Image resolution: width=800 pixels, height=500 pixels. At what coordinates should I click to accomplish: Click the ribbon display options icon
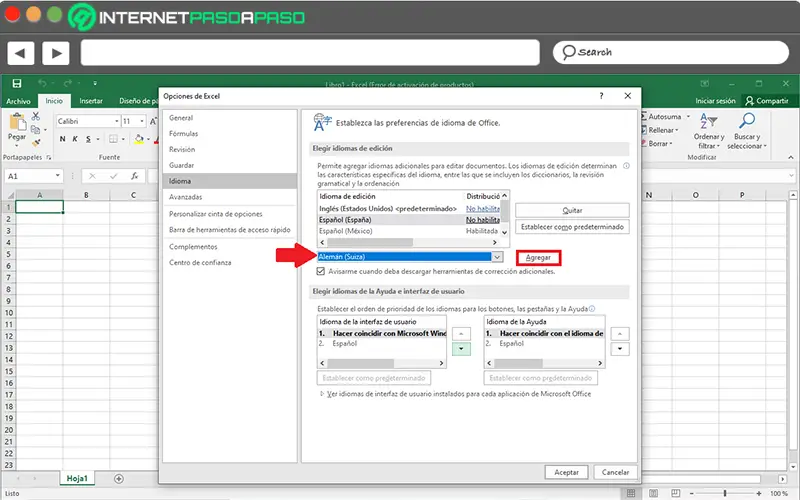point(705,83)
